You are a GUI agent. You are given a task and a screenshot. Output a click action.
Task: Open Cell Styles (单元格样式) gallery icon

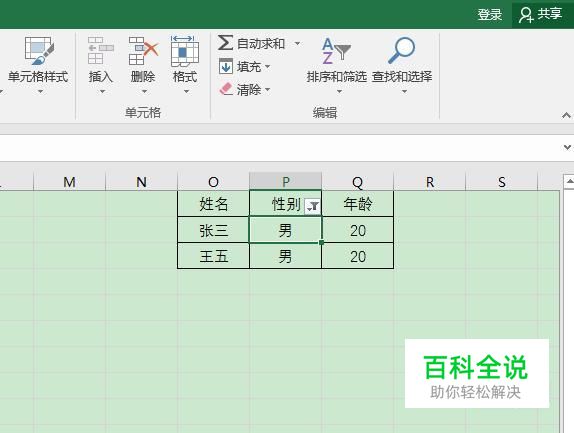tap(39, 51)
